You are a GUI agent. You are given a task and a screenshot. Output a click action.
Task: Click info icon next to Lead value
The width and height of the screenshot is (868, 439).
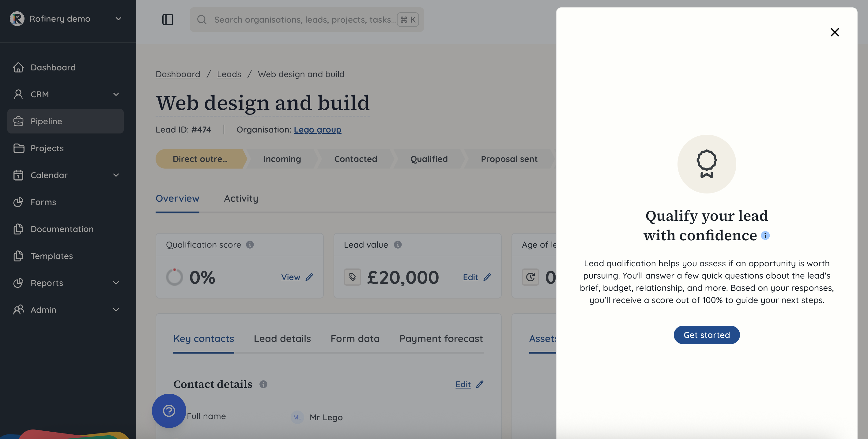(398, 245)
